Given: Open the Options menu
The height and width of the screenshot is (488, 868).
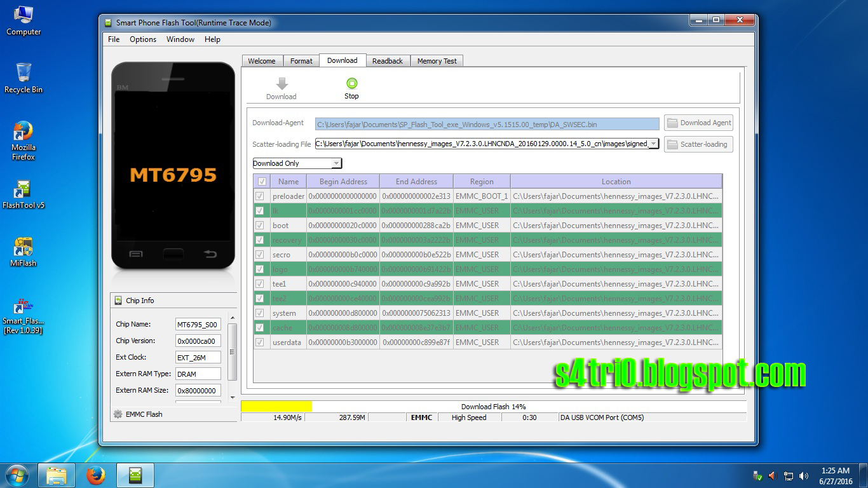Looking at the screenshot, I should 143,39.
